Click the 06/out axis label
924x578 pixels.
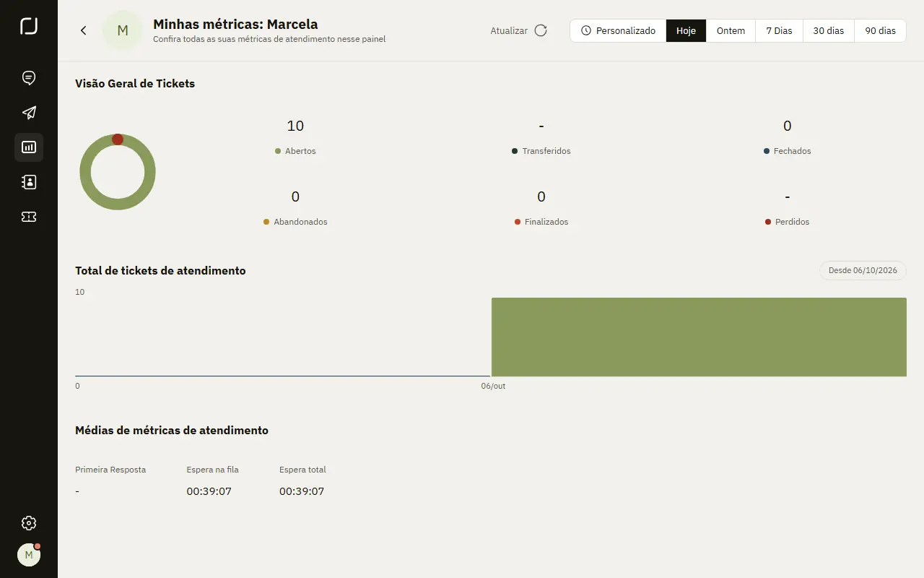pyautogui.click(x=493, y=386)
